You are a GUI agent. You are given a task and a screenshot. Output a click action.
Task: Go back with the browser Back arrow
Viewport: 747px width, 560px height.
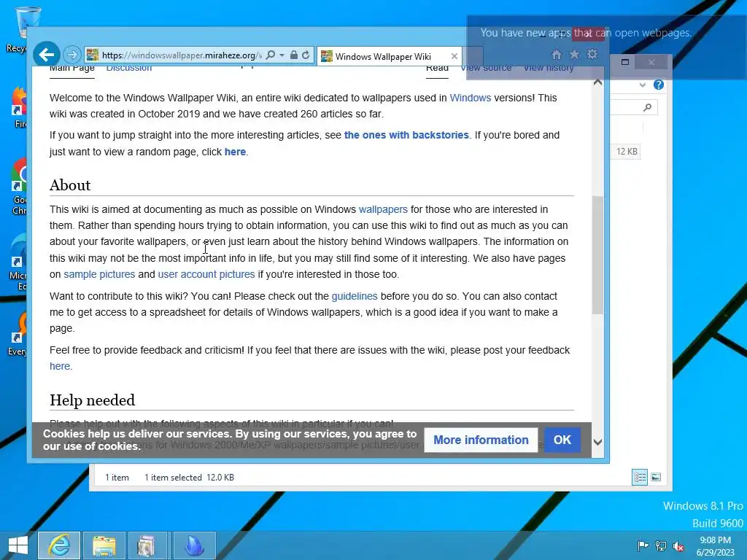pos(46,55)
